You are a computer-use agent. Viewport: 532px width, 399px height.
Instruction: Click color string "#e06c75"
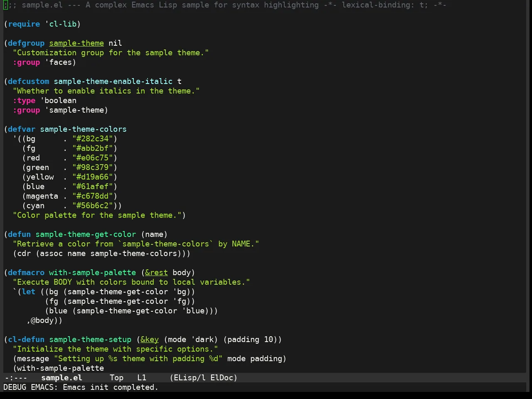93,158
